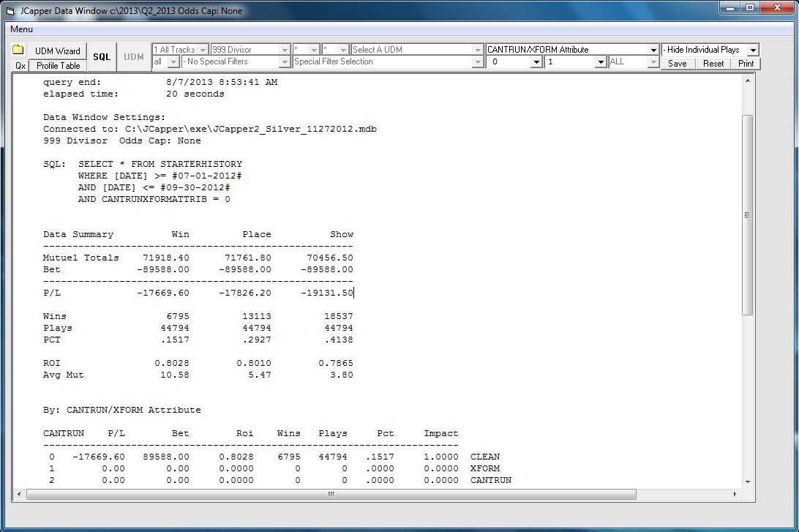799x532 pixels.
Task: Click the Win P/L value -17669.60 in Data Summary
Action: (x=163, y=293)
